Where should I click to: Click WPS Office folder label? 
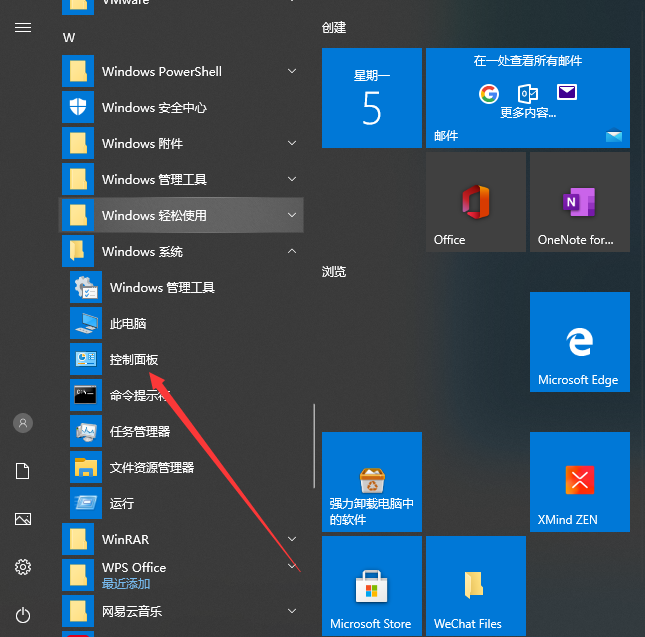pos(134,568)
